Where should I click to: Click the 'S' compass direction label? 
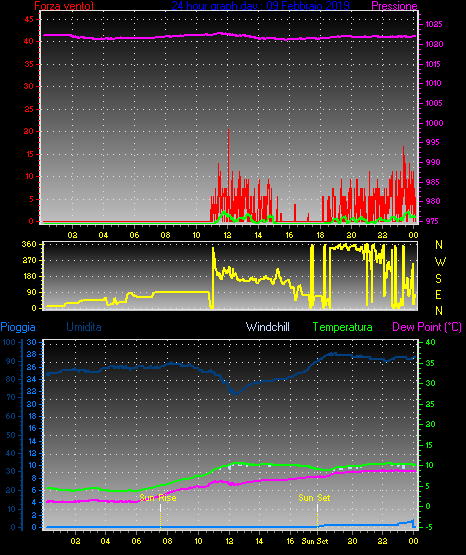pos(438,279)
